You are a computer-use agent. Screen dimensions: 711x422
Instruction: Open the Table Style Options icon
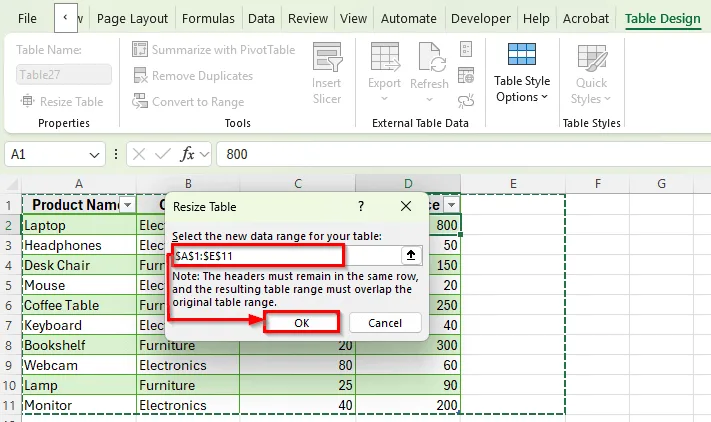tap(522, 54)
